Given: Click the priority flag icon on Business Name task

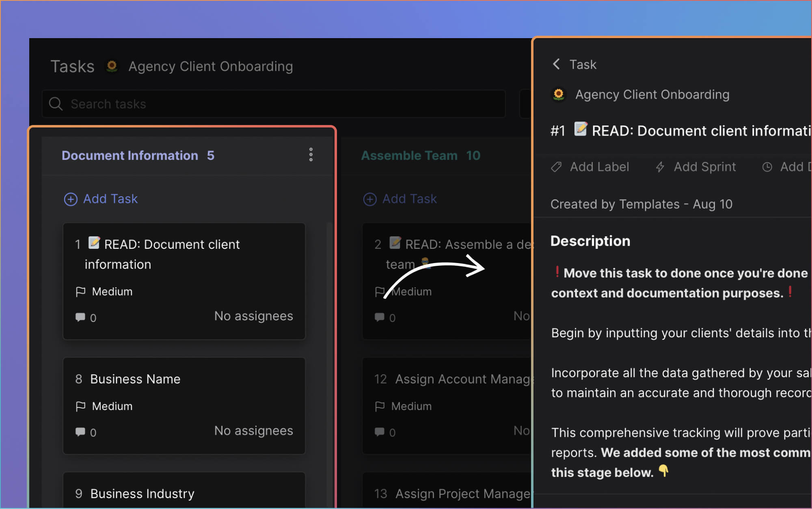Looking at the screenshot, I should (80, 406).
